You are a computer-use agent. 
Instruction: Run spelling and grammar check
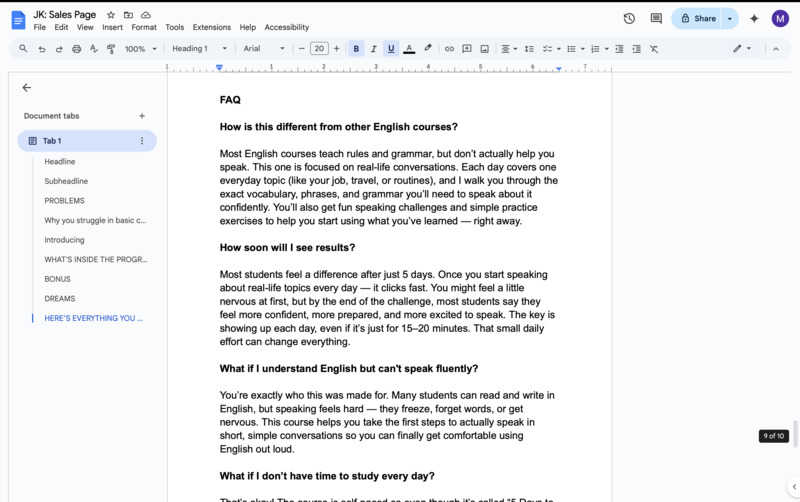pos(93,48)
